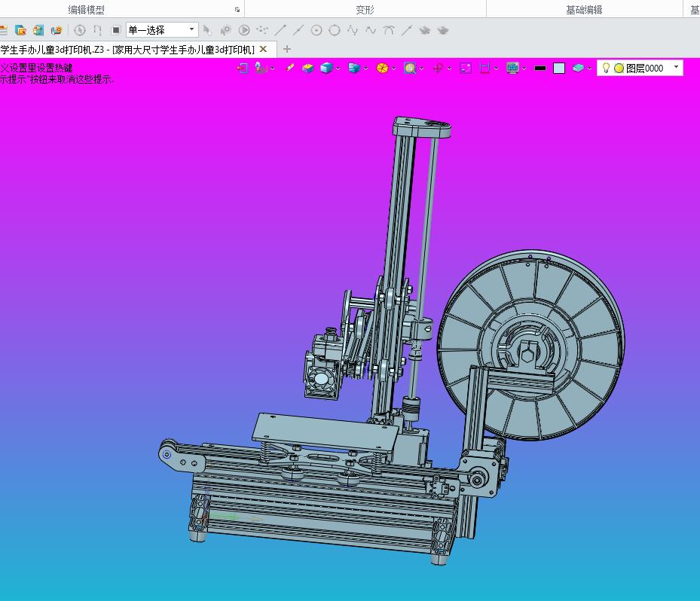
Task: Click the purple square with dots icon
Action: tap(466, 68)
